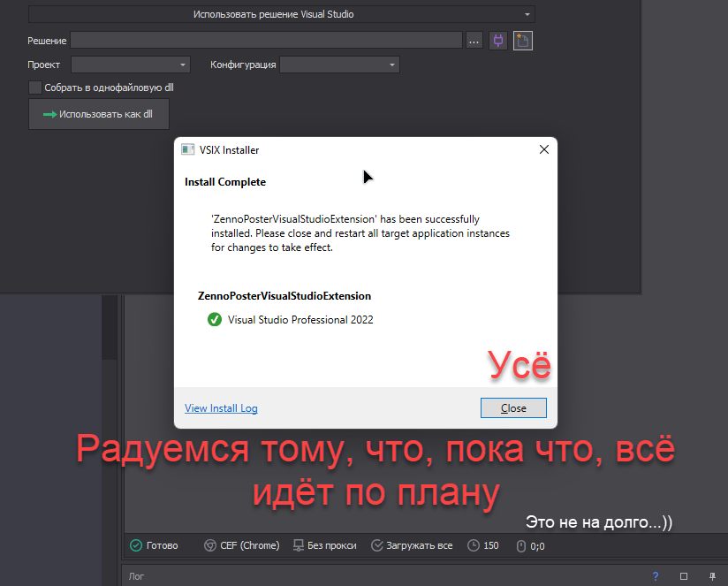Screen dimensions: 728x586
Task: Expand the Проект combo box
Action: click(131, 65)
